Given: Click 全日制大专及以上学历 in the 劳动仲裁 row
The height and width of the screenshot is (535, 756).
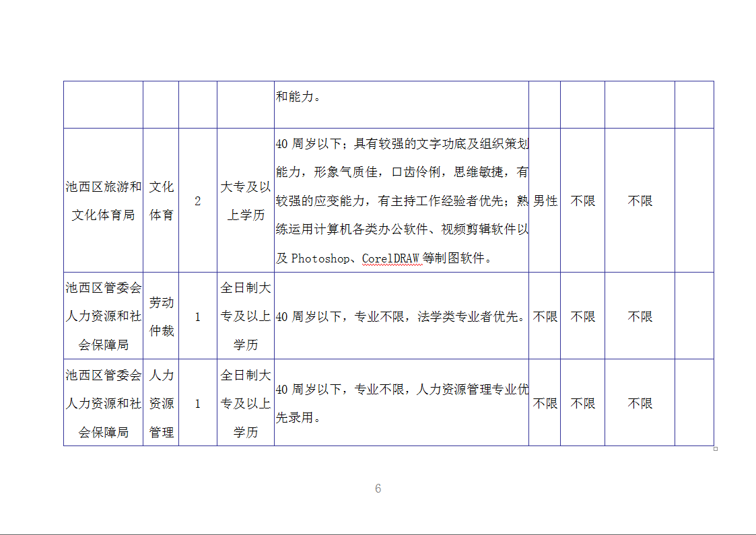Looking at the screenshot, I should pos(245,316).
